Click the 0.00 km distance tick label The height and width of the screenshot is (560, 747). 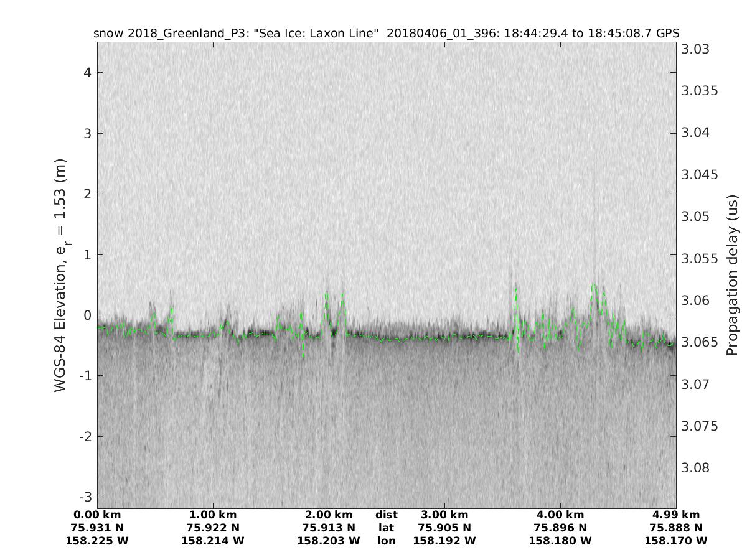tap(97, 515)
